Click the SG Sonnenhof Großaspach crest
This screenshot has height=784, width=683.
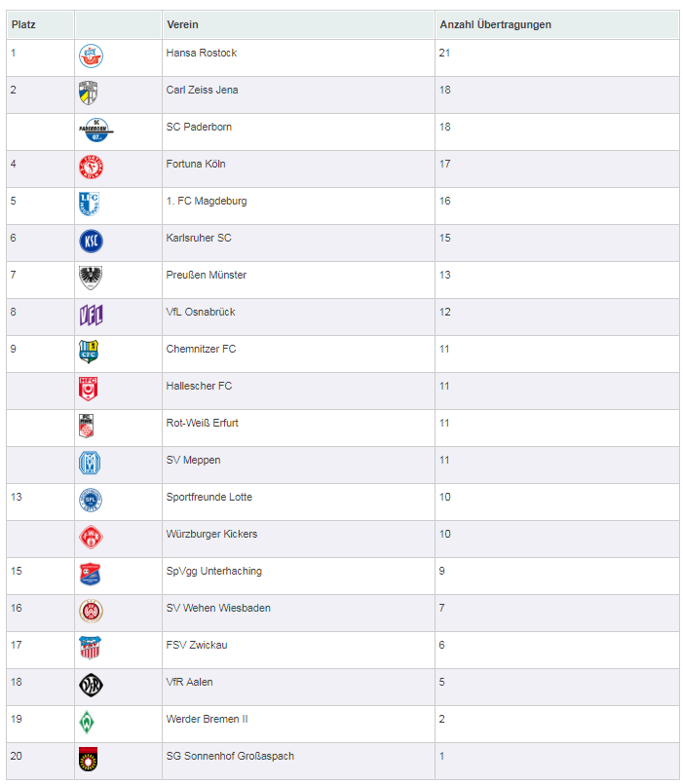click(x=88, y=759)
